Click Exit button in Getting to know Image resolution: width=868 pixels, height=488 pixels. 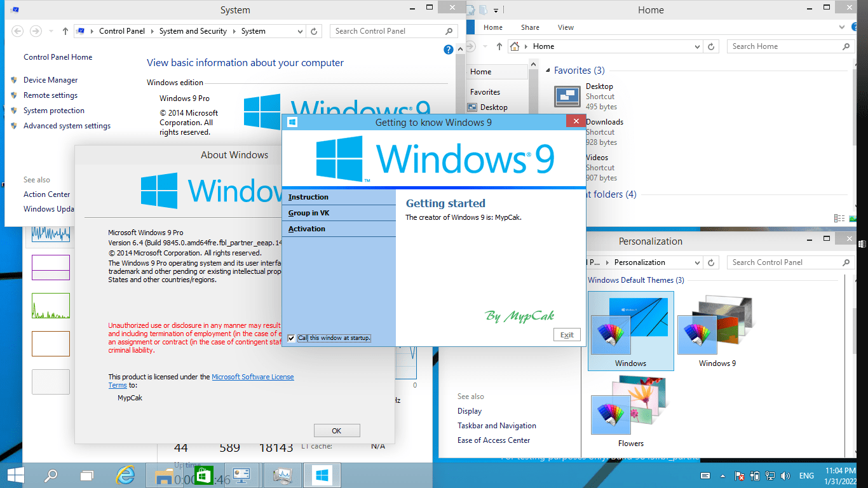567,335
